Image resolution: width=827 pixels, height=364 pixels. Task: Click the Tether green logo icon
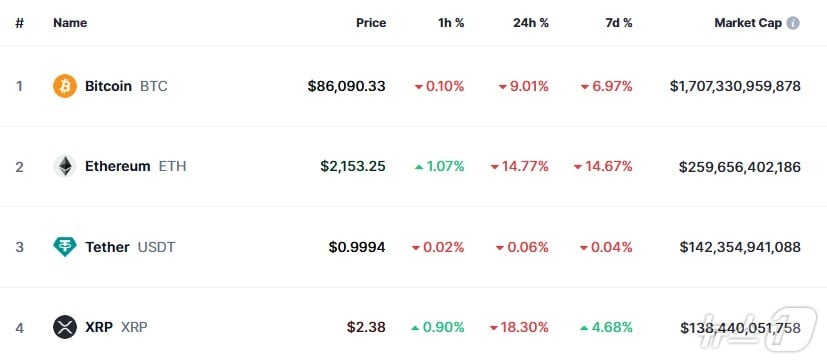pos(65,247)
